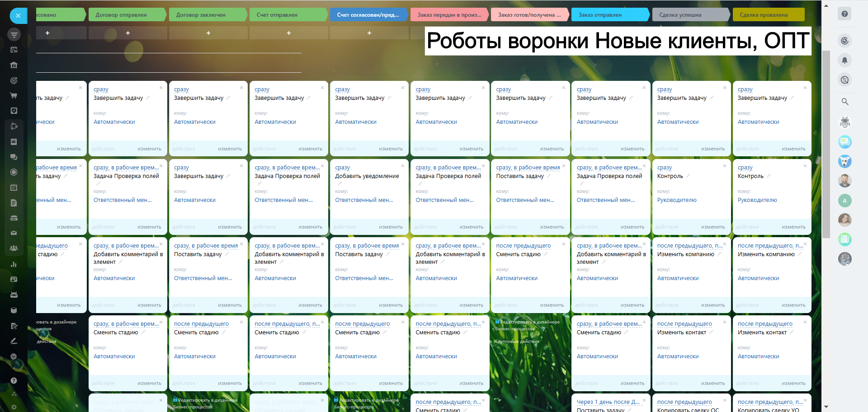Close the robots slider with the blue X button
868x412 pixels.
click(18, 16)
